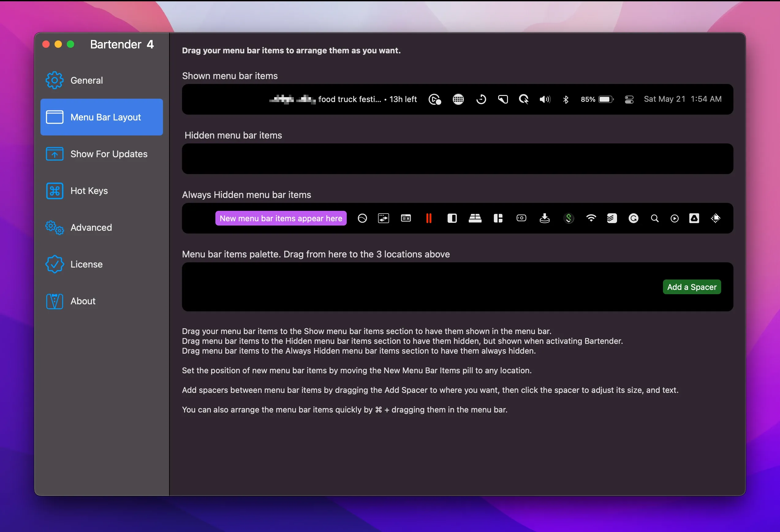780x532 pixels.
Task: Click the Sat May 21 date and clock
Action: [x=682, y=99]
